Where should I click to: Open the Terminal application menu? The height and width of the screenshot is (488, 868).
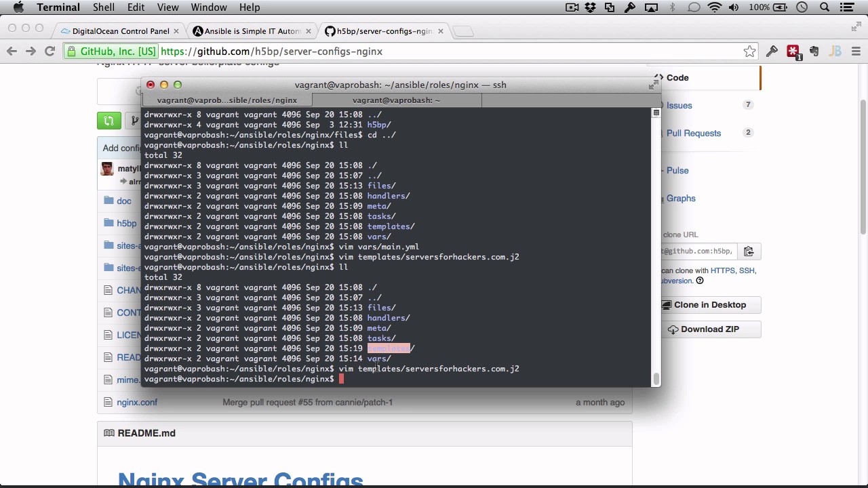click(x=58, y=7)
